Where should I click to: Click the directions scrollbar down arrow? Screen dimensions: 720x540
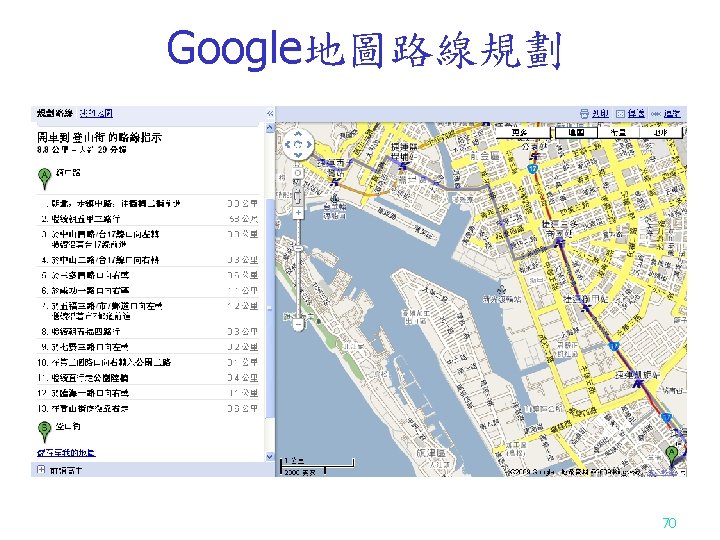pyautogui.click(x=270, y=457)
